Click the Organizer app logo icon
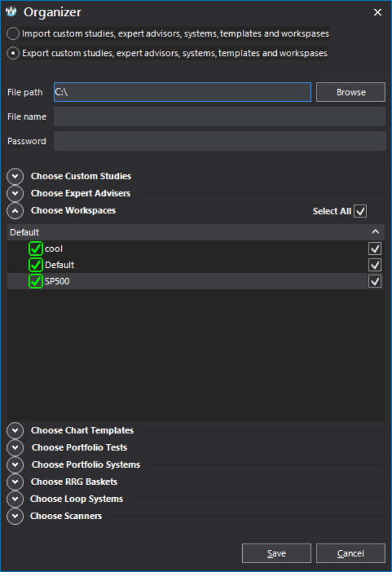Viewport: 392px width, 572px height. 11,11
